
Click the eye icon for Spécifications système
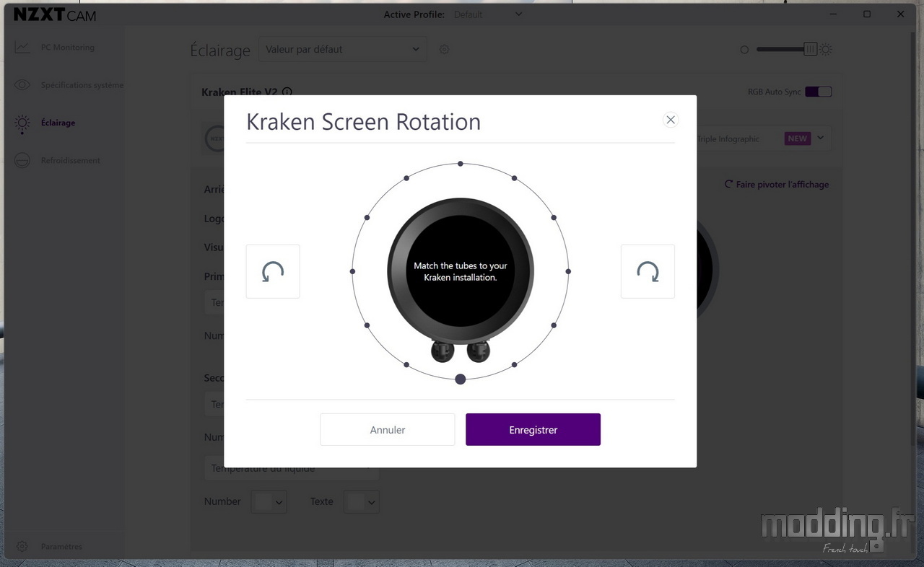click(x=22, y=85)
